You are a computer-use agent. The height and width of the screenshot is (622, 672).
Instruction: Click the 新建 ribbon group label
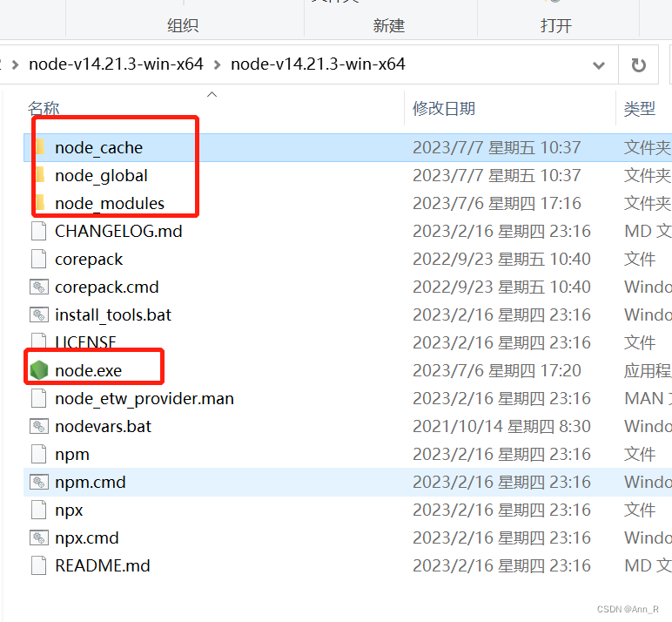click(389, 26)
